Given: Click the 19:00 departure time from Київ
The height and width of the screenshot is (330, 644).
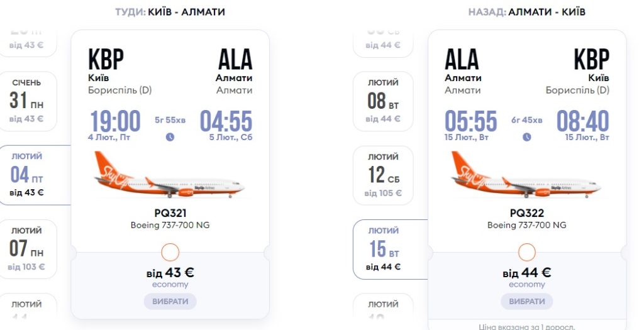Looking at the screenshot, I should point(115,121).
